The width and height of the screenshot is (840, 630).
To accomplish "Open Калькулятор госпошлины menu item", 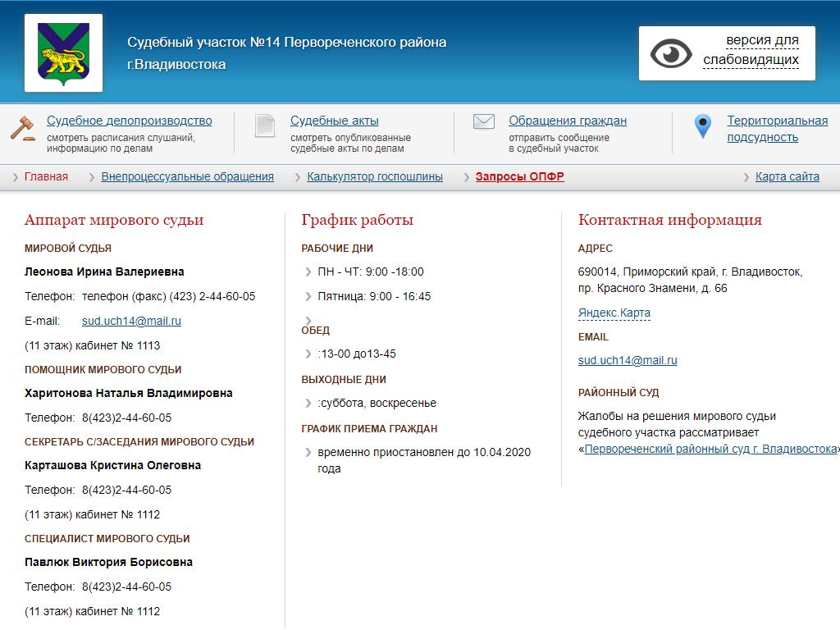I will click(x=374, y=176).
